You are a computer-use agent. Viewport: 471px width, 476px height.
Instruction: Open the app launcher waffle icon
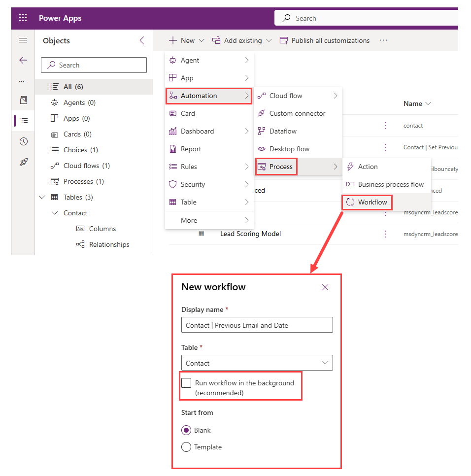pyautogui.click(x=23, y=18)
